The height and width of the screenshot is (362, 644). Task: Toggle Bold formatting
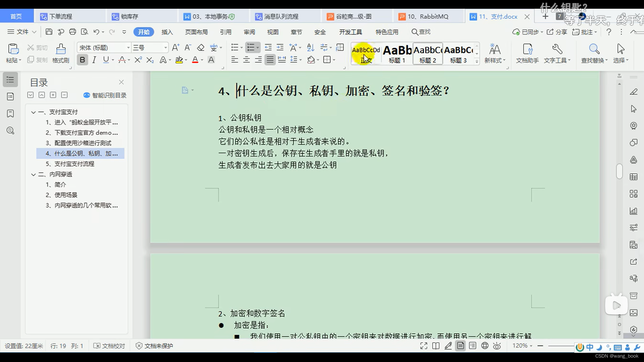tap(82, 60)
